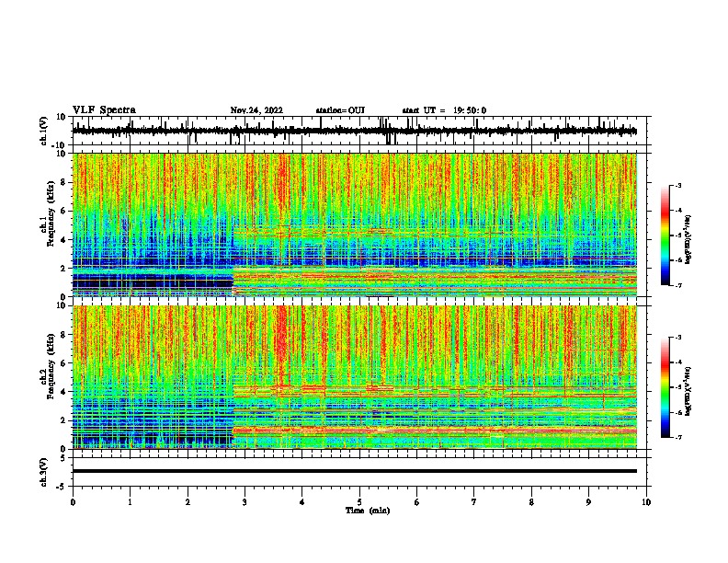The width and height of the screenshot is (728, 563).
Task: Click the "6" kHz tick of ch.2 spectrogram
Action: click(63, 362)
